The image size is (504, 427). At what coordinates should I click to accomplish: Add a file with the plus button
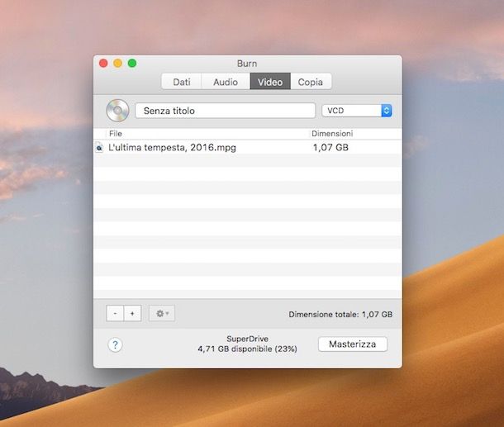tap(132, 313)
